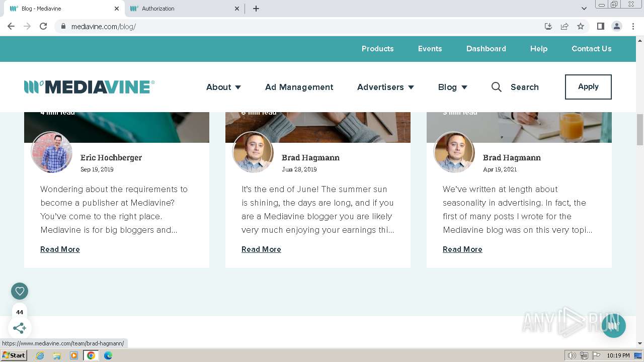Open File Explorer folder in taskbar
Viewport: 644px width, 362px height.
pos(57,355)
